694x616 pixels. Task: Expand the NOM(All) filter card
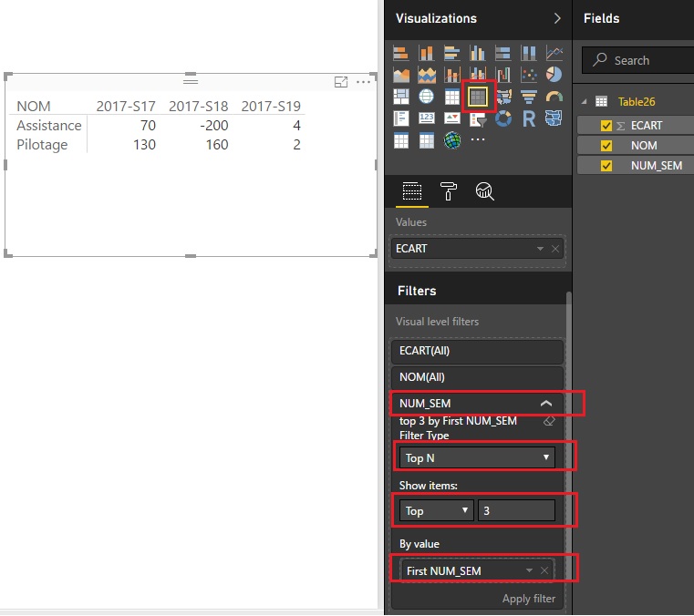point(477,377)
